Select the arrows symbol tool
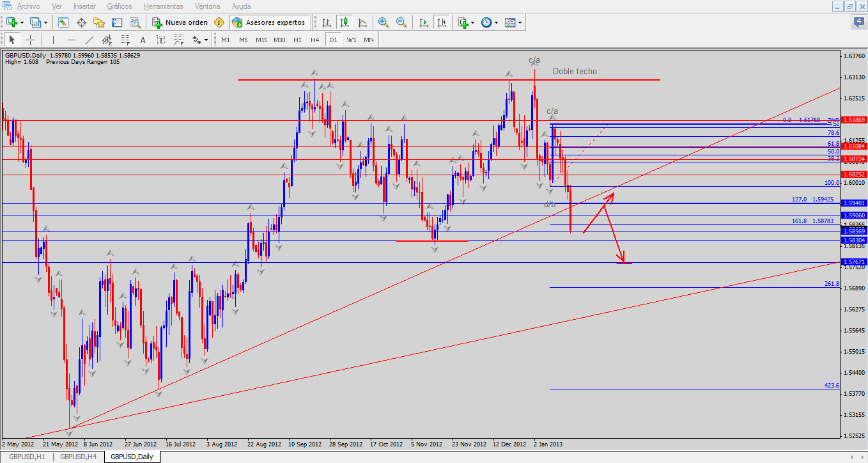The image size is (868, 463). [x=196, y=40]
